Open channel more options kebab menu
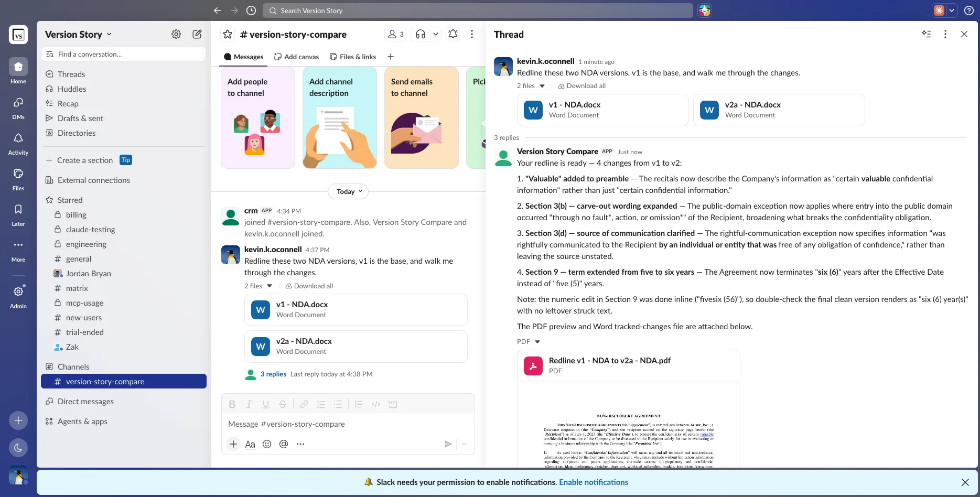The width and height of the screenshot is (980, 497). coord(472,34)
